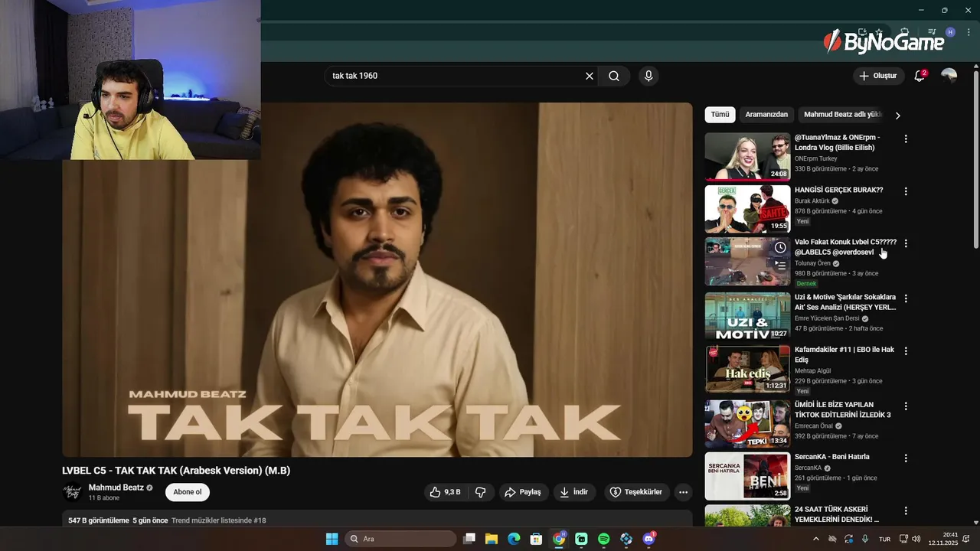Dislike the video with the thumbs down

pyautogui.click(x=481, y=492)
